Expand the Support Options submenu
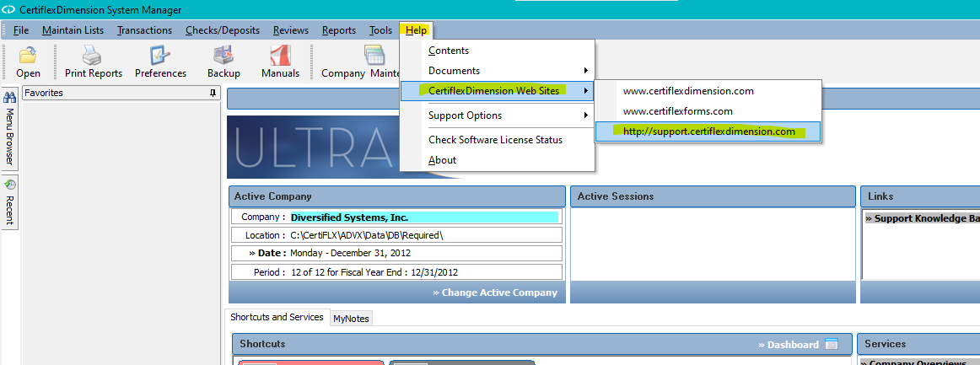Image resolution: width=980 pixels, height=365 pixels. [498, 115]
